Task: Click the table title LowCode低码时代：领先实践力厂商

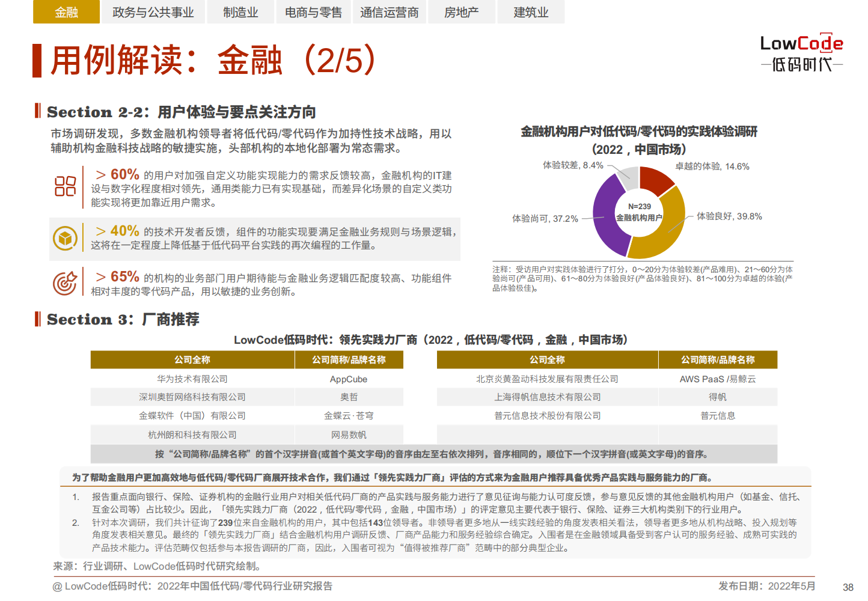Action: click(431, 340)
